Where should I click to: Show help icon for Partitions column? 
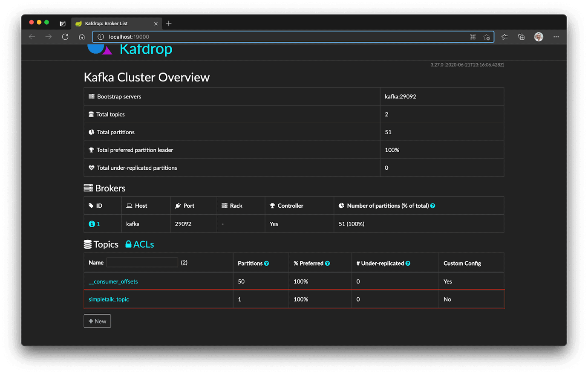point(266,264)
